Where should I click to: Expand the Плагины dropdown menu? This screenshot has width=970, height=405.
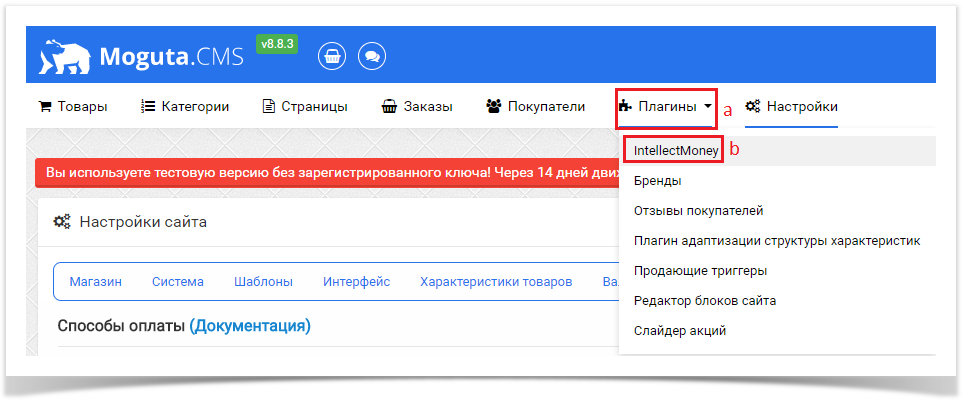pyautogui.click(x=665, y=106)
